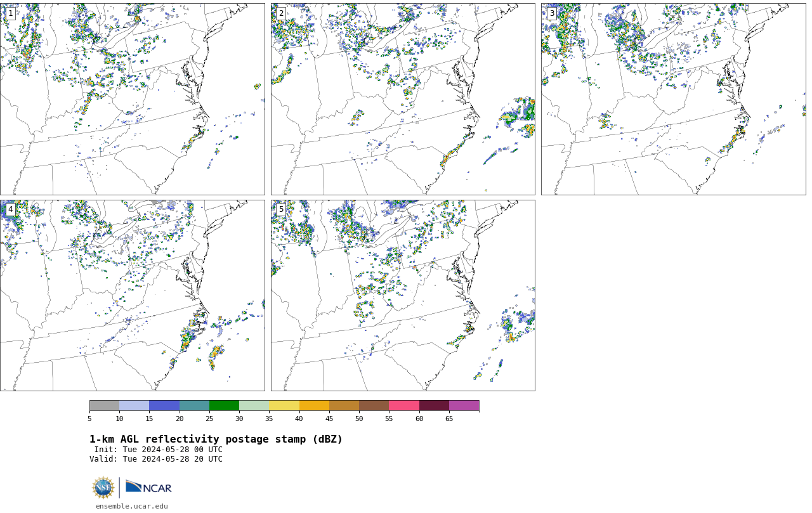Open ensemble member 5 reflectivity map
Screen dimensions: 812x513
pyautogui.click(x=403, y=295)
